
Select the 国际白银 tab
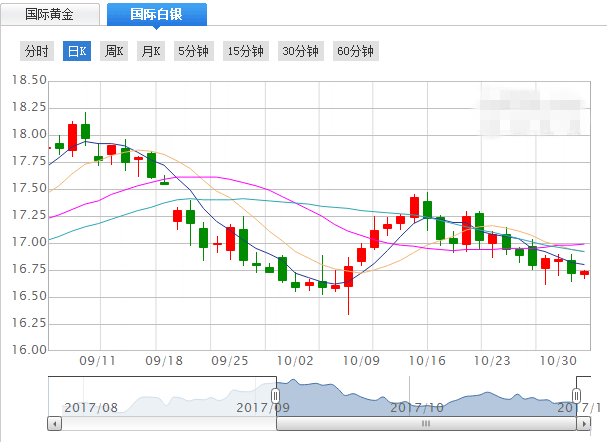pyautogui.click(x=157, y=15)
